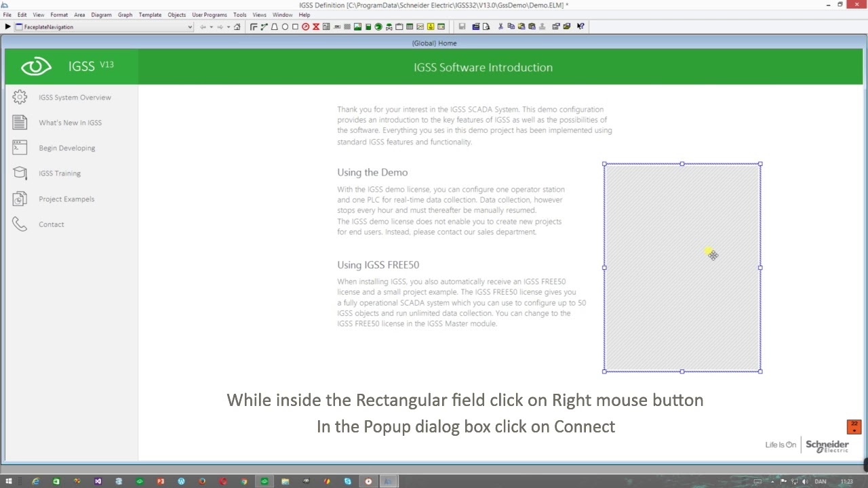
Task: Click the IGSS eye logo
Action: (x=36, y=66)
